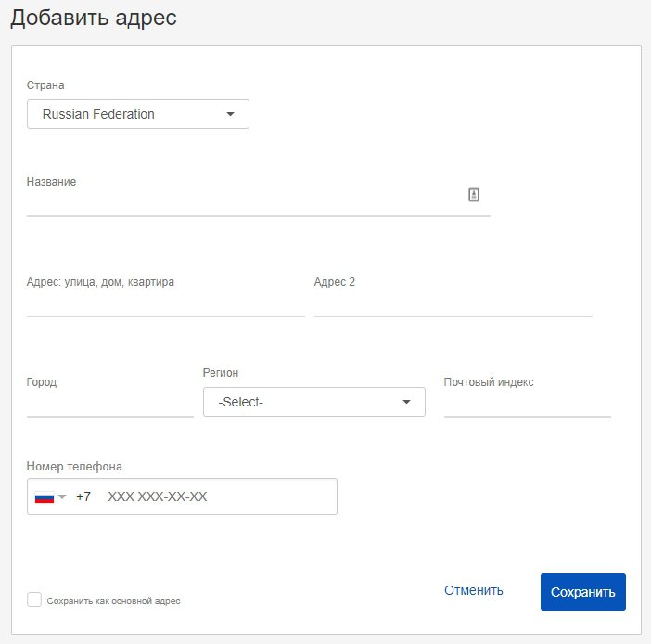
Task: Click the Адрес 2 field
Action: [x=453, y=303]
